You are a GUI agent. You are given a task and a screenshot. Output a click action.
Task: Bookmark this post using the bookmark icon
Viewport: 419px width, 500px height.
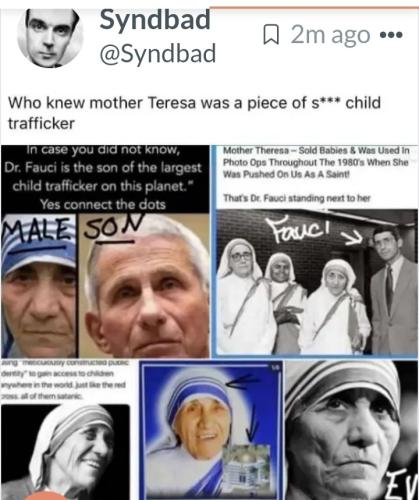(271, 35)
